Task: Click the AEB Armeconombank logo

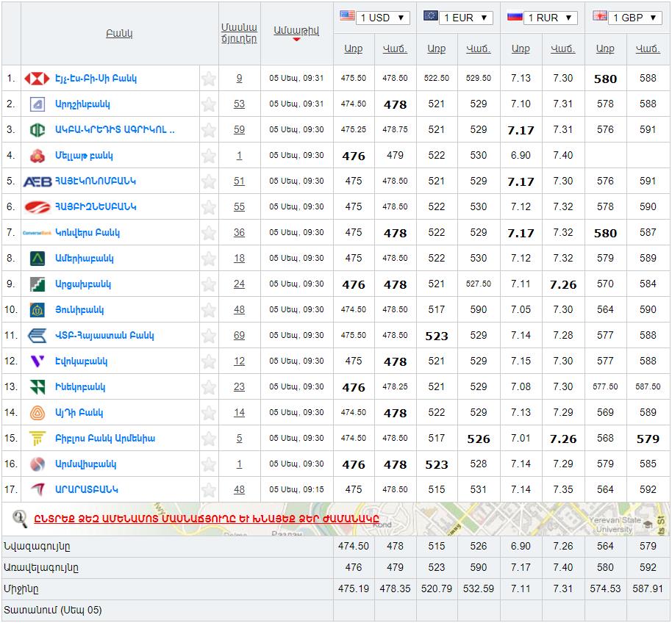Action: coord(37,181)
